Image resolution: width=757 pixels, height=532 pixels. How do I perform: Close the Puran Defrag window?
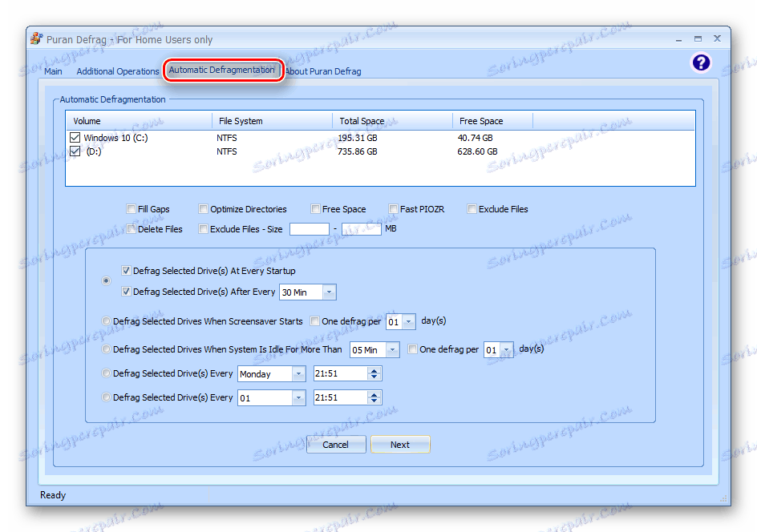click(x=718, y=38)
